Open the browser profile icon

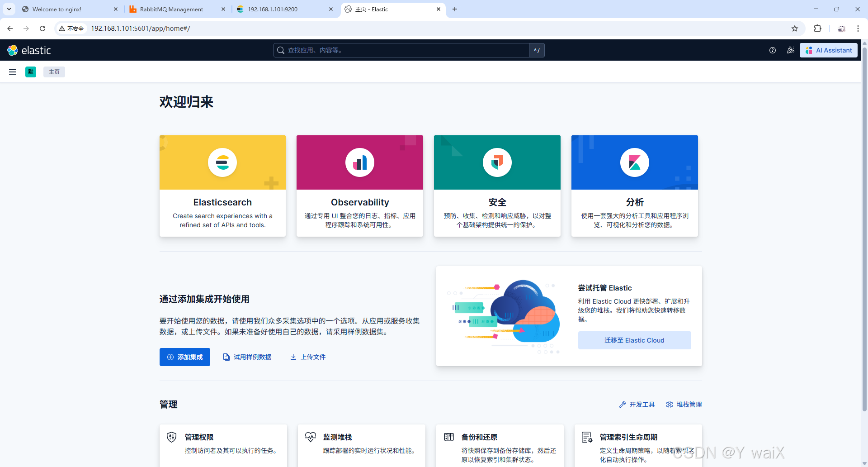pos(842,29)
